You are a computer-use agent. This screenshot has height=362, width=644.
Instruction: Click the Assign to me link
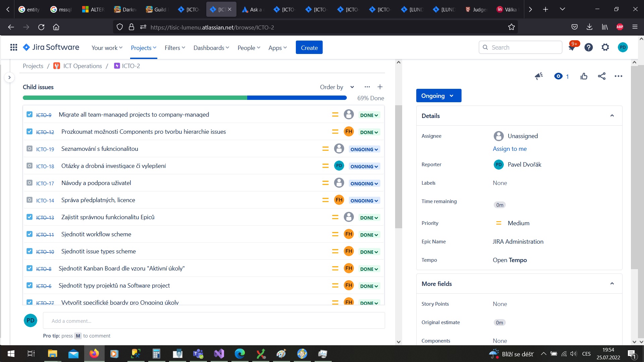[x=509, y=149]
